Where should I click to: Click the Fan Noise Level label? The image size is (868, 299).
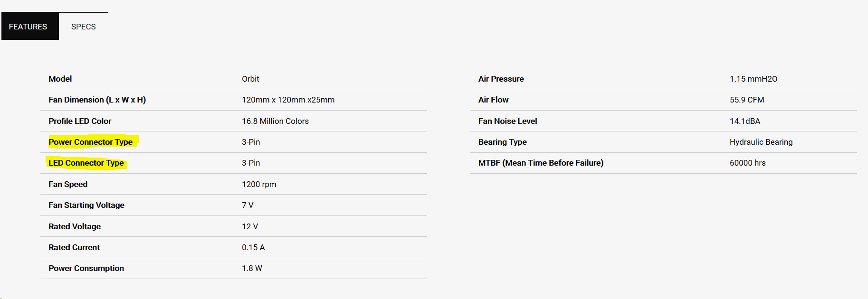tap(507, 121)
